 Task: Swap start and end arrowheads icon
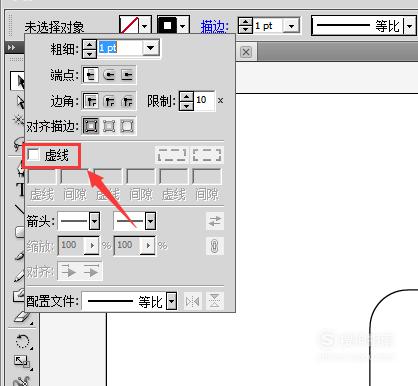(x=215, y=221)
